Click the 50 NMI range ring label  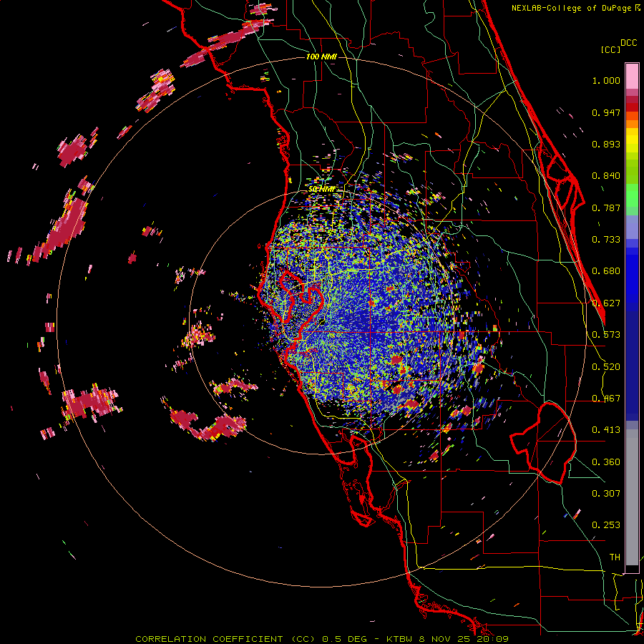click(321, 189)
